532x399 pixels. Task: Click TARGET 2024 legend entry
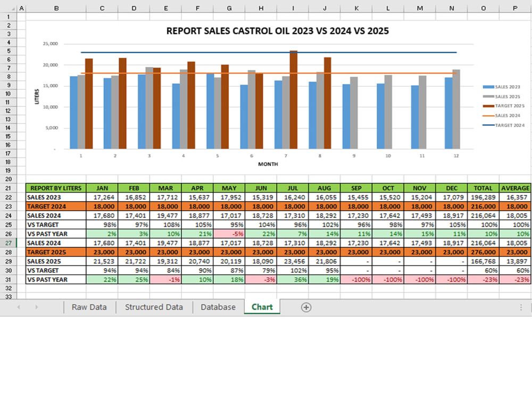pos(503,125)
